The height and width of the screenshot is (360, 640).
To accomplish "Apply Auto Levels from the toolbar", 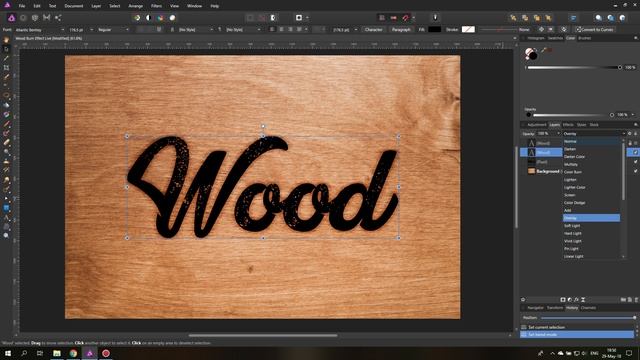I will [137, 18].
